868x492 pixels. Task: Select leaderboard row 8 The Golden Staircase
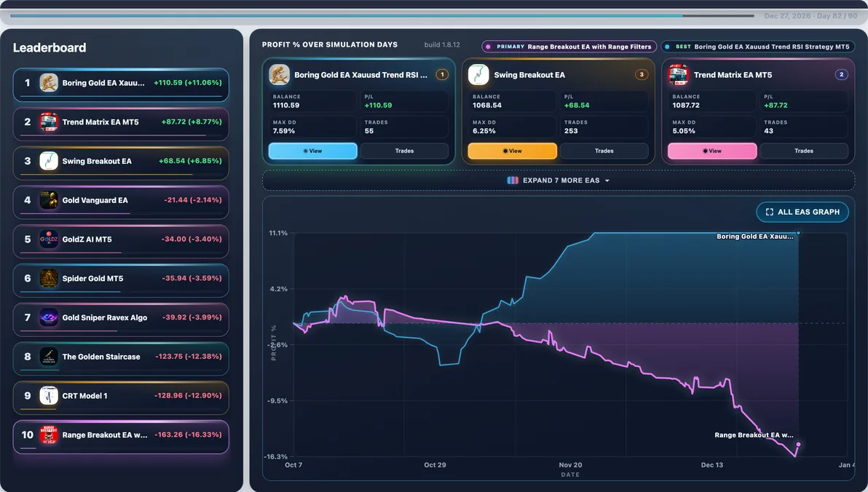click(121, 359)
